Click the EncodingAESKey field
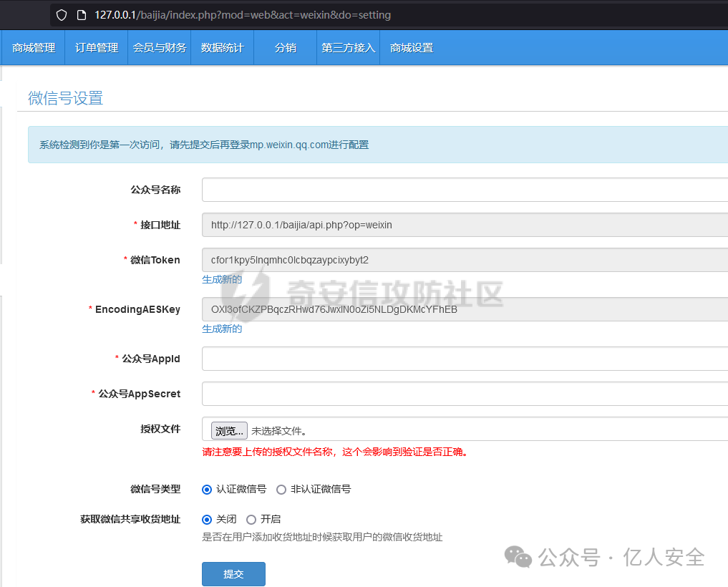Screen dimensions: 728x587 coord(465,309)
